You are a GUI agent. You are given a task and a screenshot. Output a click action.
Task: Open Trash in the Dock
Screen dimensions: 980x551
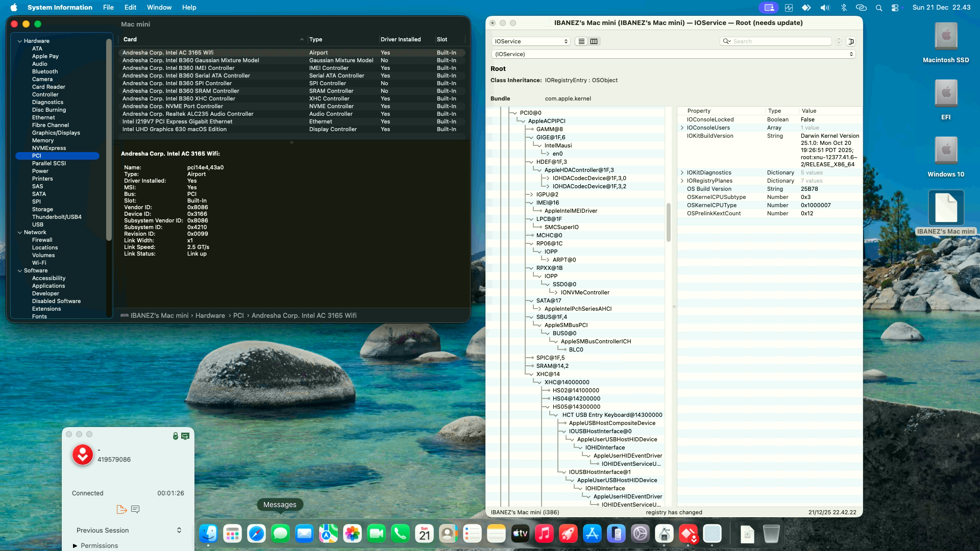(x=771, y=534)
